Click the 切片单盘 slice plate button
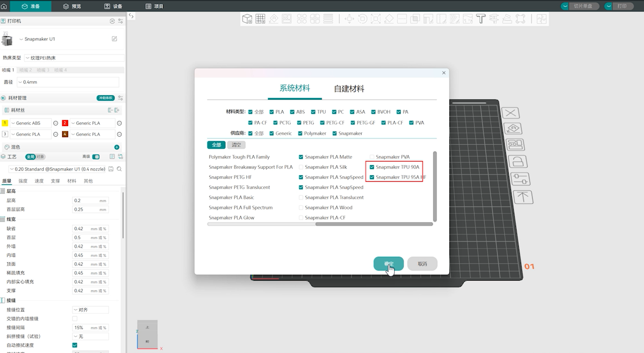Viewport: 644px width, 353px height. point(583,6)
